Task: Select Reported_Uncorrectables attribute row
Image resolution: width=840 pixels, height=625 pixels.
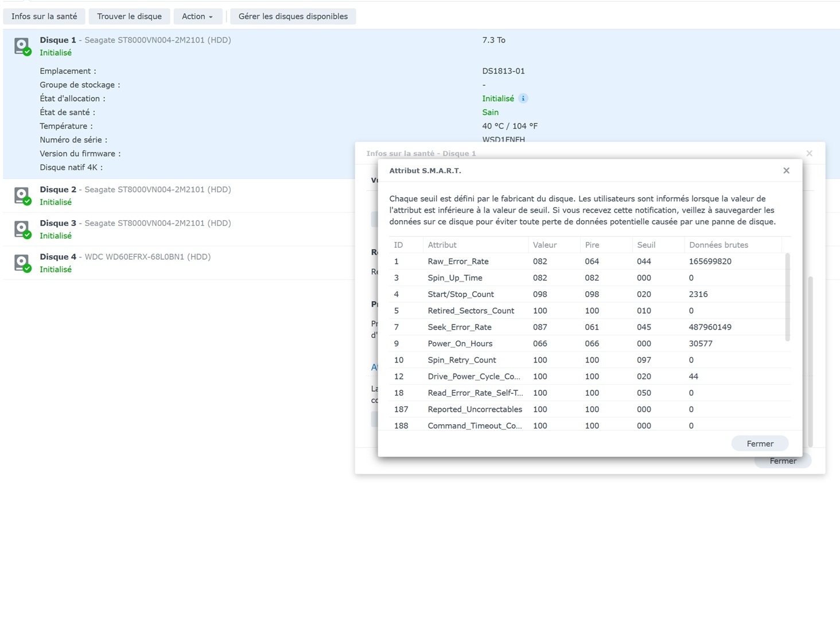Action: coord(586,409)
